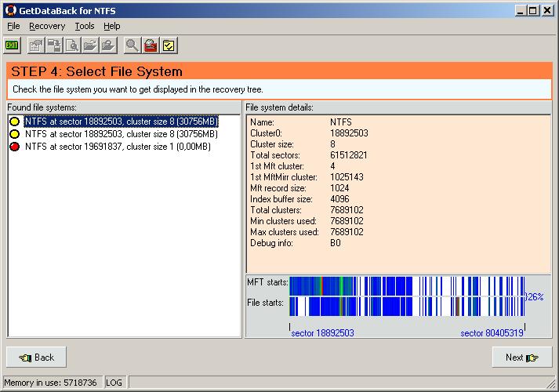This screenshot has height=392, width=559.
Task: Click the Index buffer size value 4096
Action: click(x=339, y=199)
